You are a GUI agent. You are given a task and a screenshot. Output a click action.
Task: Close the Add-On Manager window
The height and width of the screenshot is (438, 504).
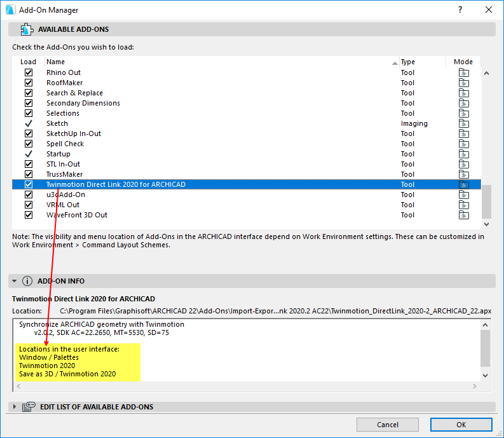pos(489,10)
